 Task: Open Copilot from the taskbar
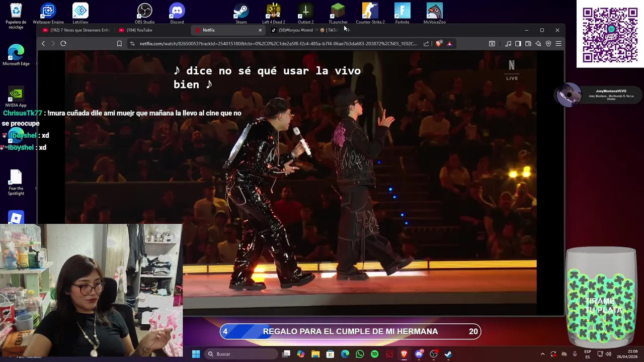coord(301,354)
